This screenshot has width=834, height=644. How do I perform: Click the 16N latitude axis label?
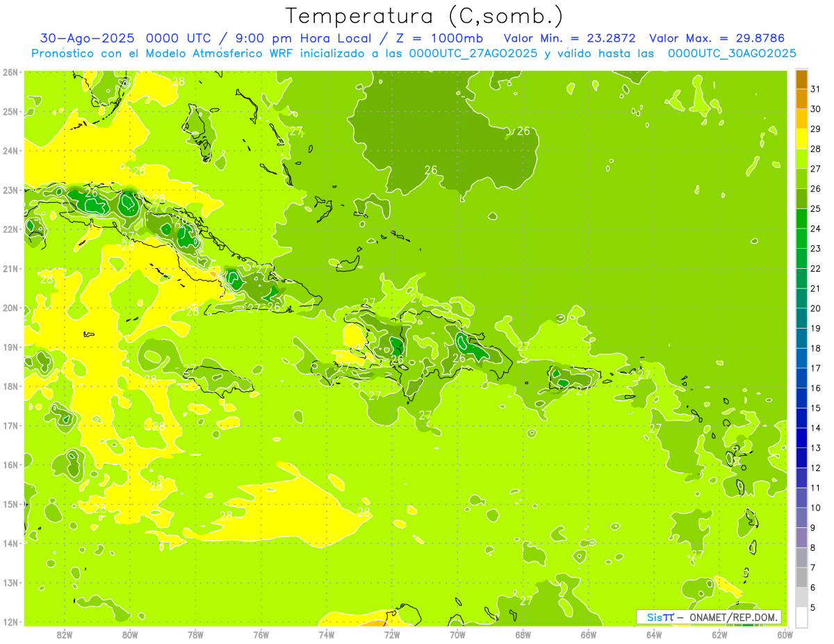pyautogui.click(x=10, y=465)
